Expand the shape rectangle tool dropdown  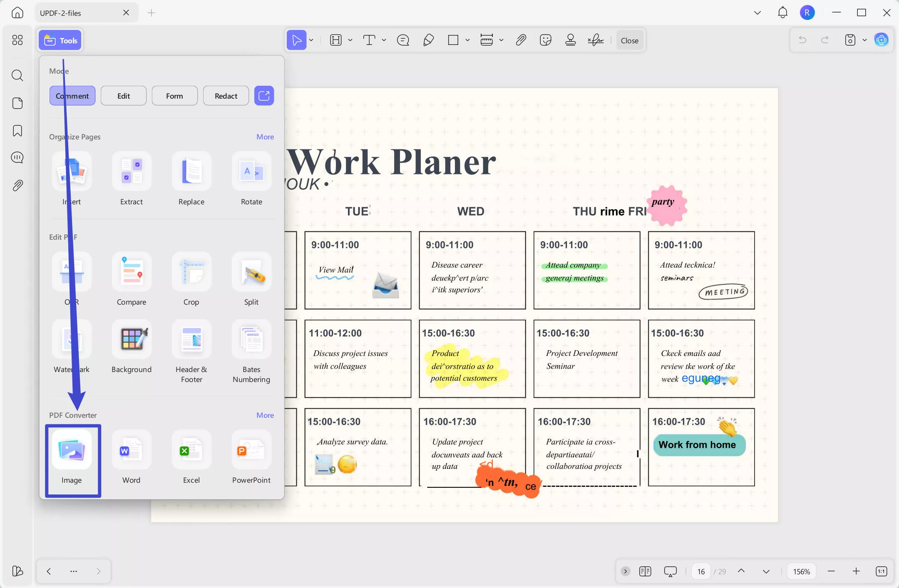pos(467,40)
